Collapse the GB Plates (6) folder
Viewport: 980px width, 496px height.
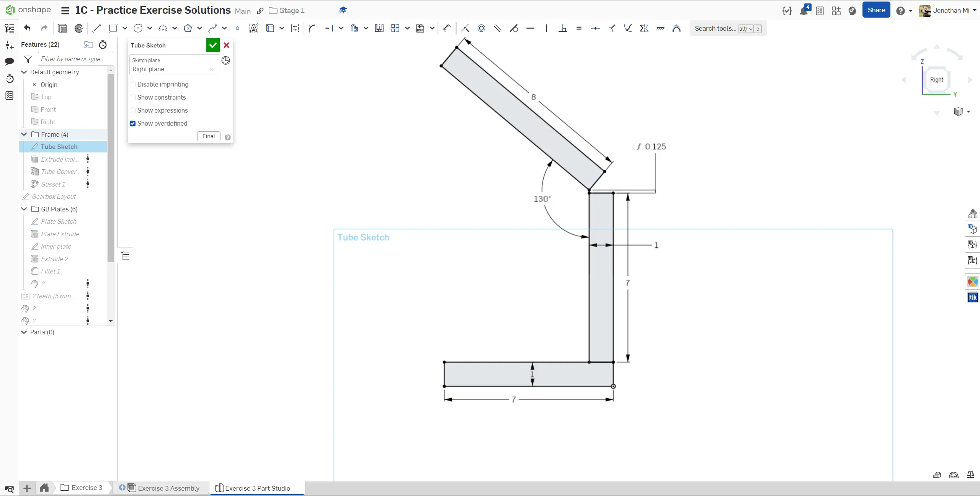coord(24,209)
